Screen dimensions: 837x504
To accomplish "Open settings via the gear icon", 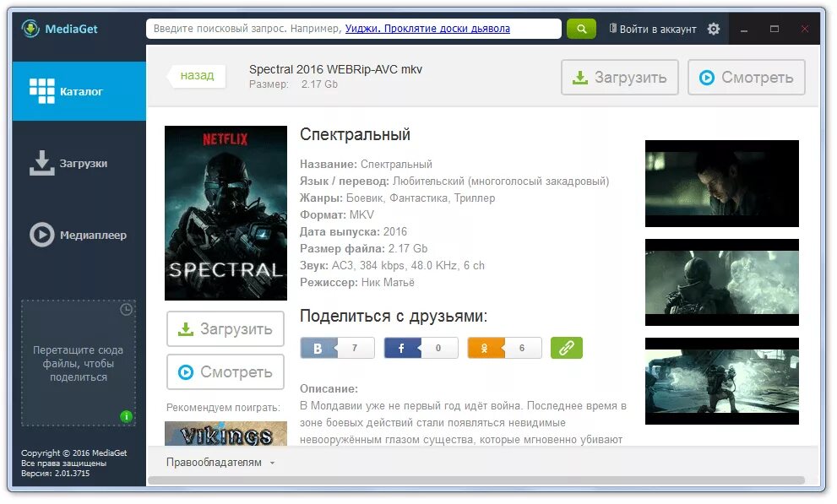I will [714, 29].
